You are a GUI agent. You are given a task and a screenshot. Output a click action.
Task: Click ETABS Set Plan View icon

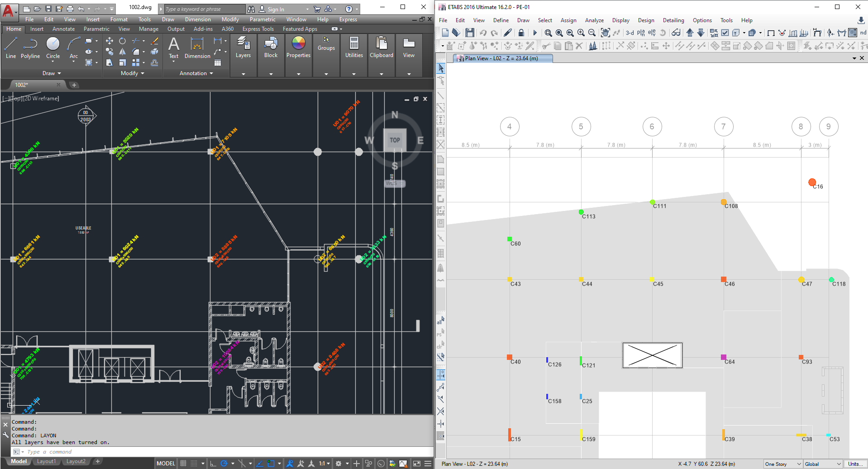pyautogui.click(x=641, y=33)
